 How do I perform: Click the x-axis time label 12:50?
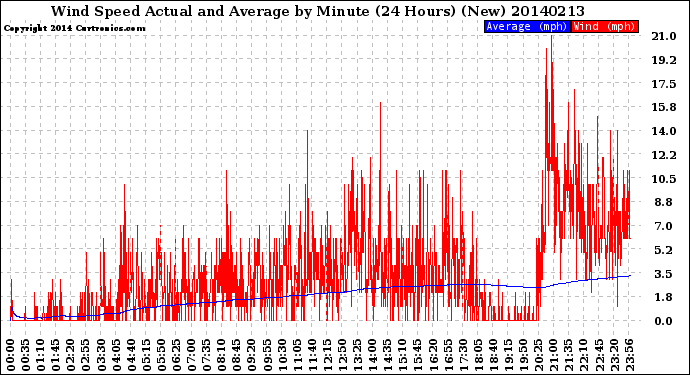click(342, 355)
